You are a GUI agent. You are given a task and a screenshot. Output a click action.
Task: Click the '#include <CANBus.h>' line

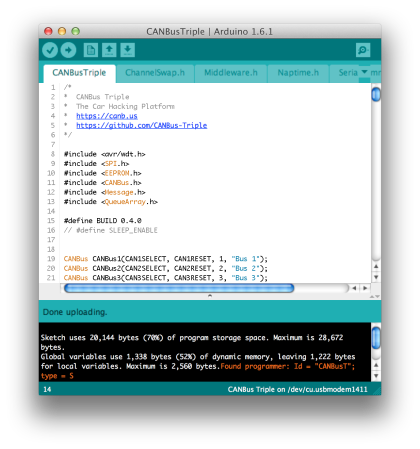(x=102, y=183)
